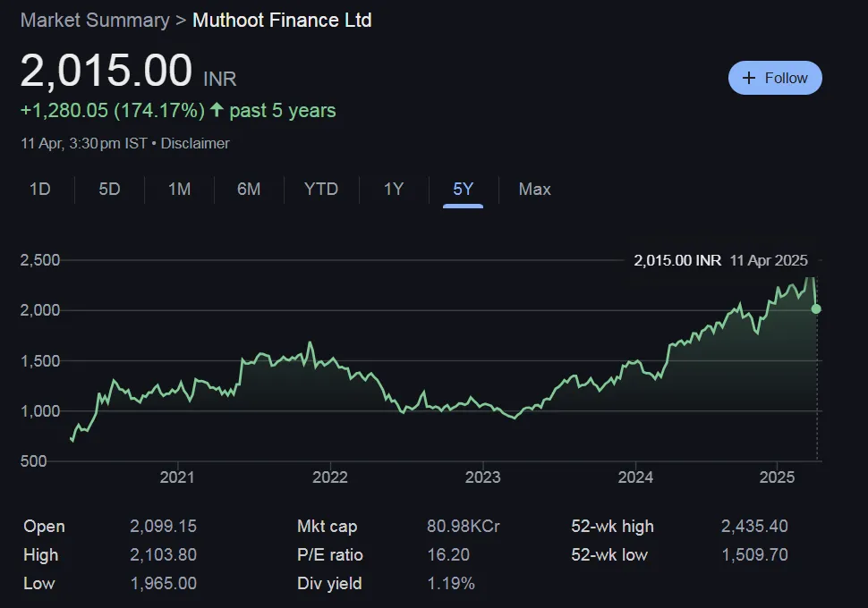Click the Open value 2,099.15

point(163,526)
